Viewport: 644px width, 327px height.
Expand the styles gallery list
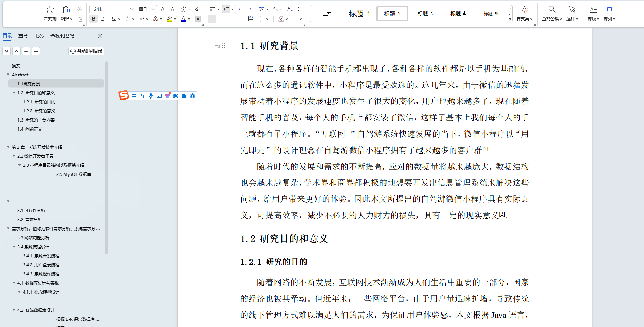[x=510, y=19]
